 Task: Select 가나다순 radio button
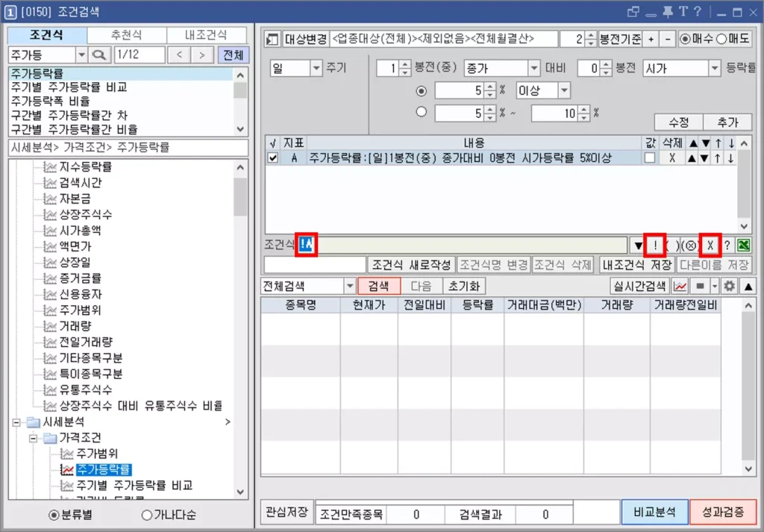click(x=146, y=515)
